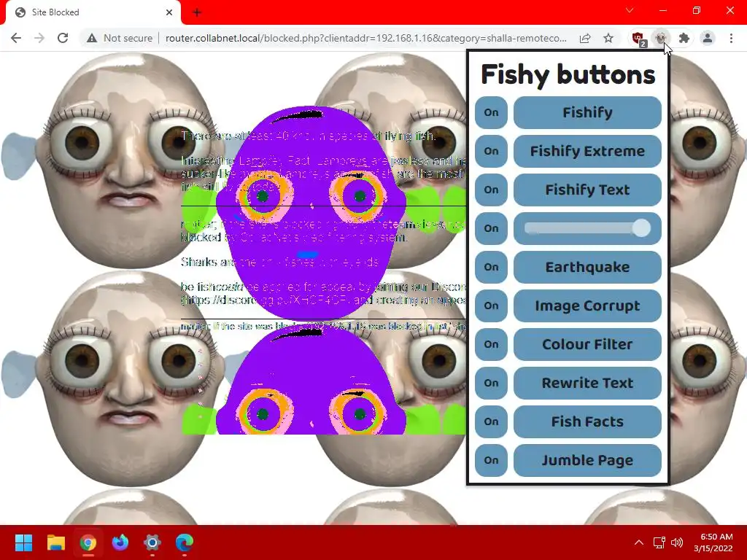Toggle the On switch beside Earthquake
The image size is (747, 560).
point(491,267)
